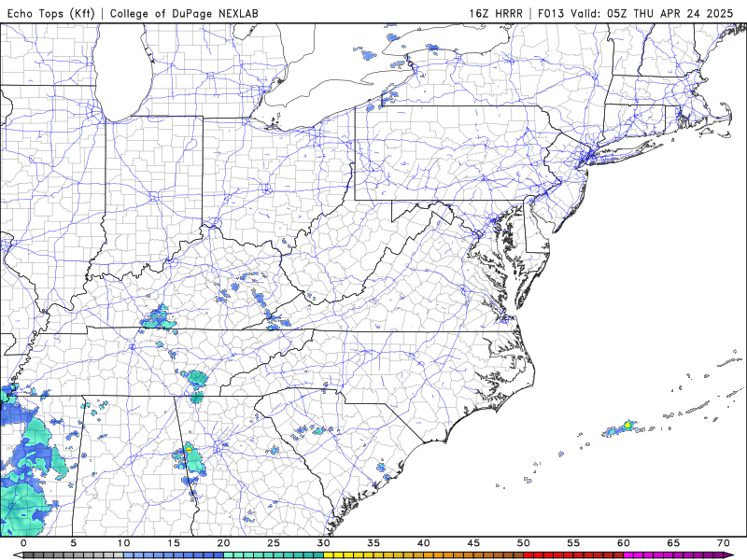
Task: Click the "30" label on the color scale
Action: tap(323, 543)
